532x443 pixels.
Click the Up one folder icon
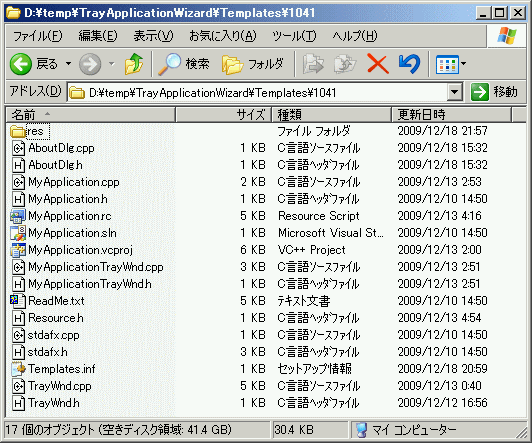134,64
